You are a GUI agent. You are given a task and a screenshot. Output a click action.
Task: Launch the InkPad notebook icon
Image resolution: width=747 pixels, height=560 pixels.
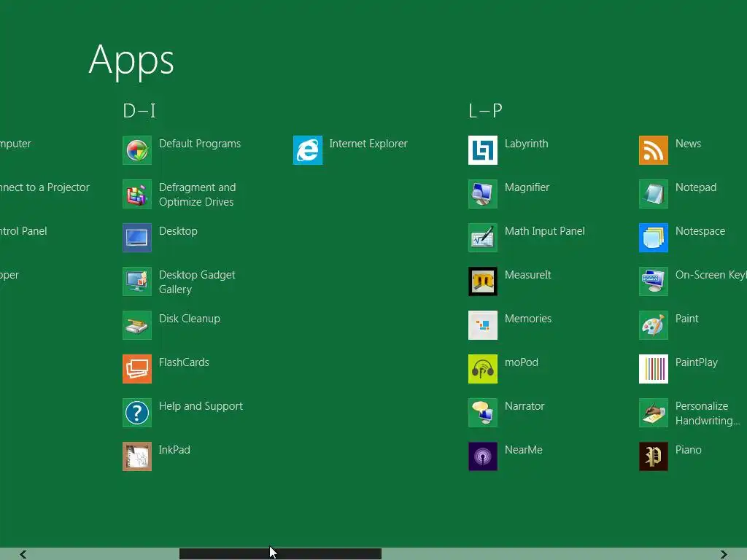[137, 456]
